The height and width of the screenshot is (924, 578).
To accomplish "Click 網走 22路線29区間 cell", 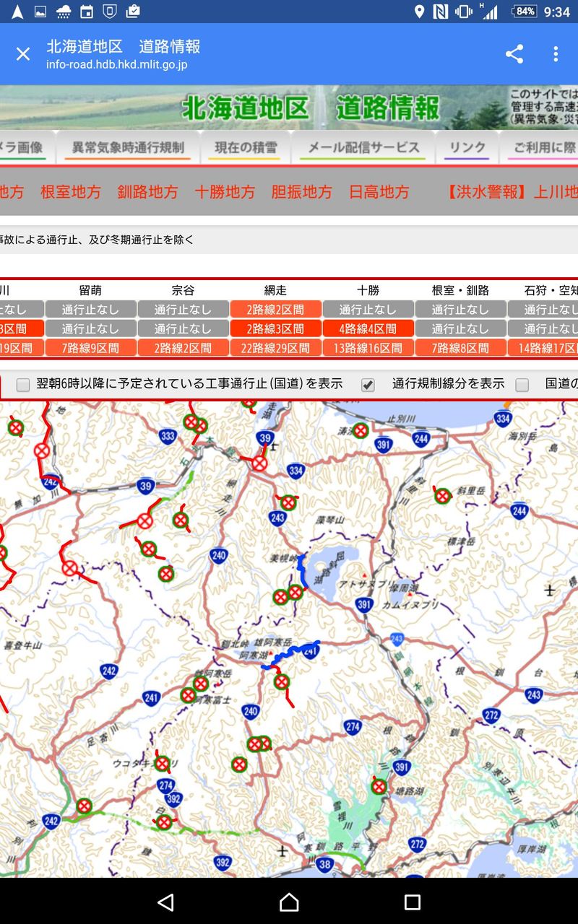I will [x=275, y=348].
